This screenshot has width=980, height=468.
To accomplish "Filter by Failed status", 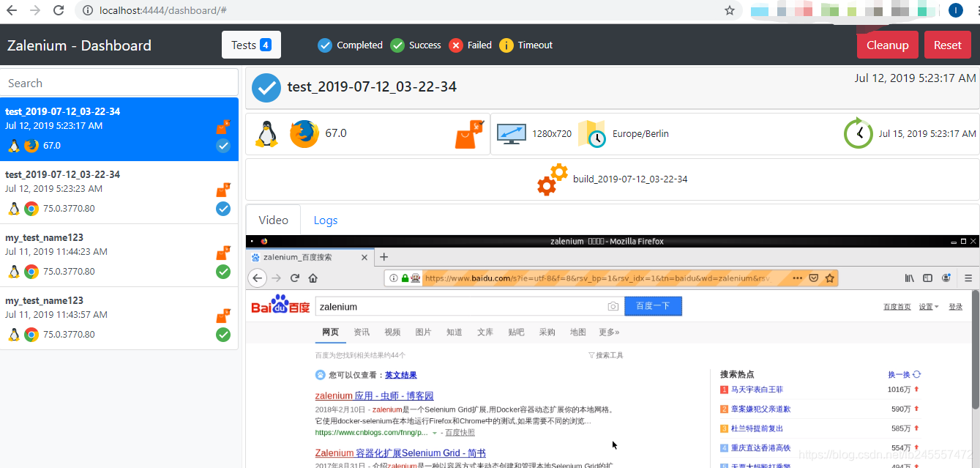I will point(470,45).
